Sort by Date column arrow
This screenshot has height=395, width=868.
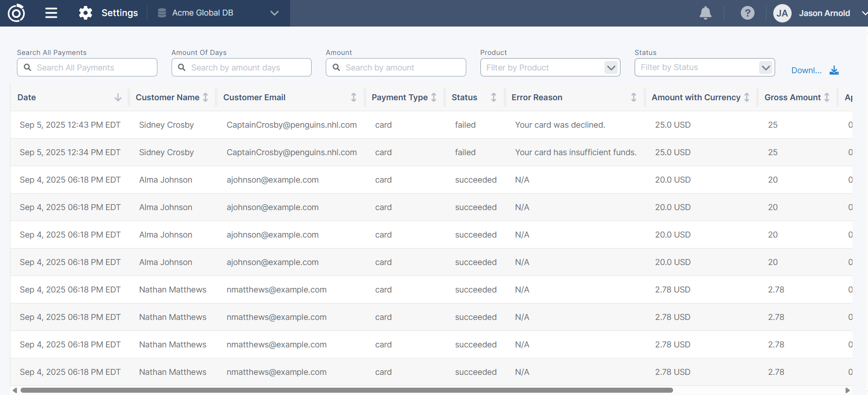[118, 97]
